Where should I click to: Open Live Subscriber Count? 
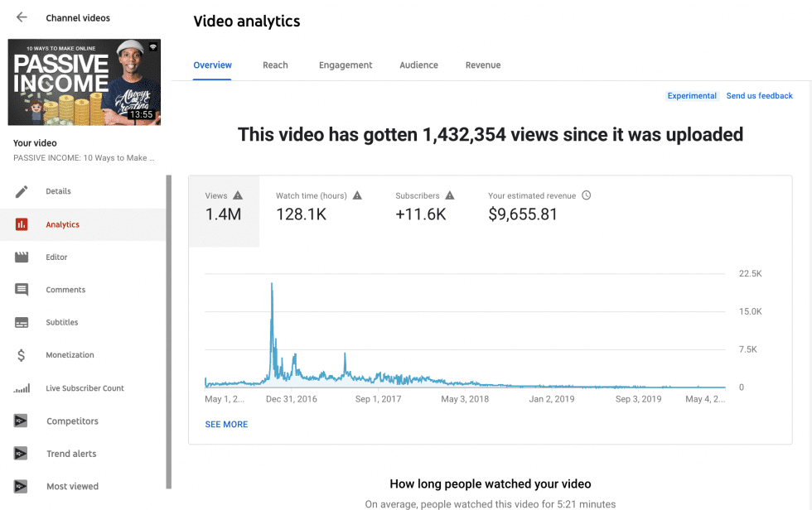pyautogui.click(x=23, y=387)
